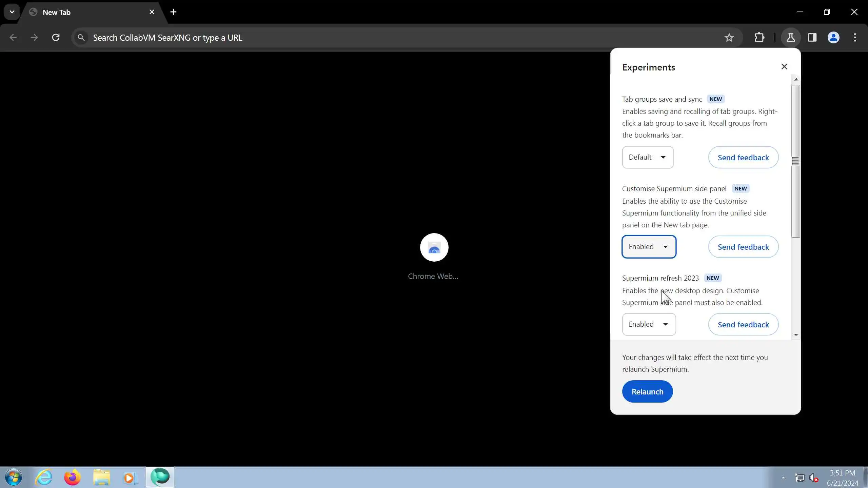Close the Experiments panel
The image size is (868, 488).
click(x=784, y=66)
